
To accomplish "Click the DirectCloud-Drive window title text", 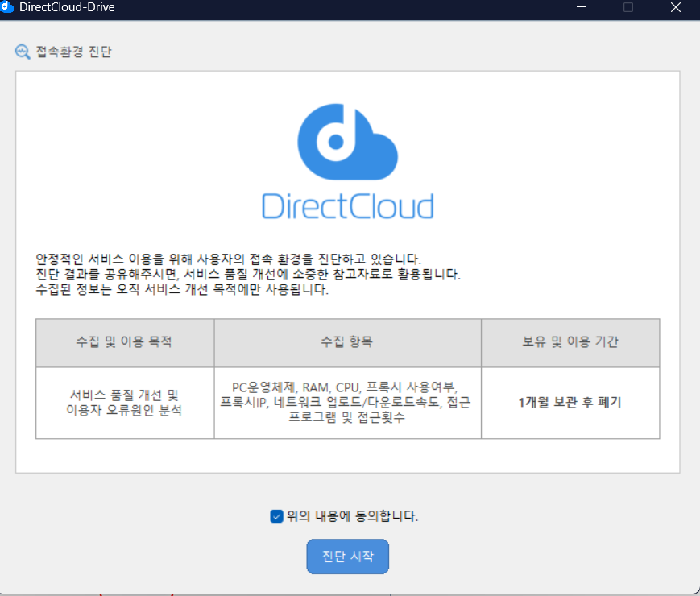I will pyautogui.click(x=67, y=7).
